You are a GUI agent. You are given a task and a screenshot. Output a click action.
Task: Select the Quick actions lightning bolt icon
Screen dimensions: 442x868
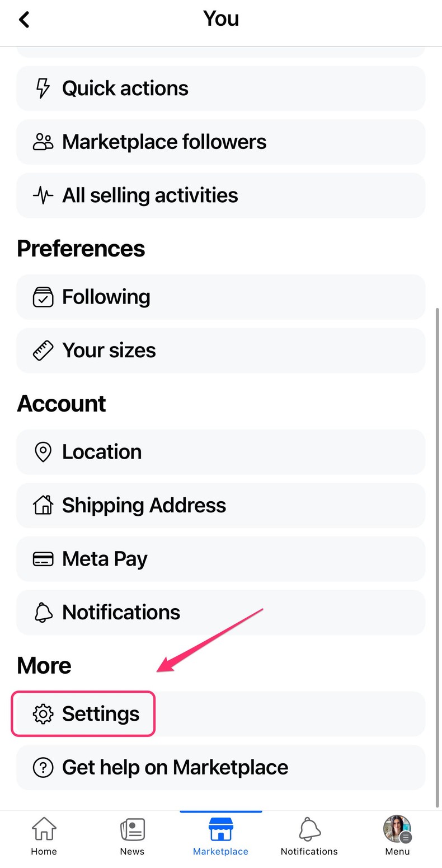tap(43, 87)
